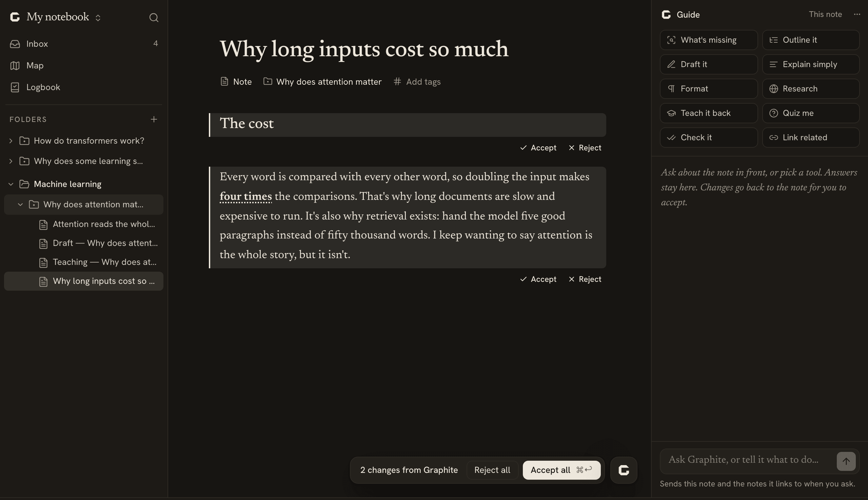
Task: Change the Note type label
Action: tap(236, 82)
